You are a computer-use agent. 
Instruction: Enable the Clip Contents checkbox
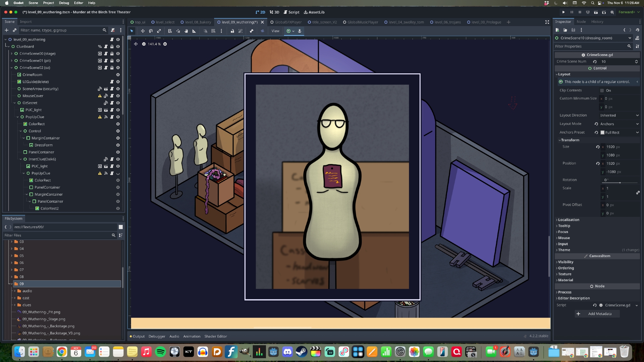(x=602, y=90)
